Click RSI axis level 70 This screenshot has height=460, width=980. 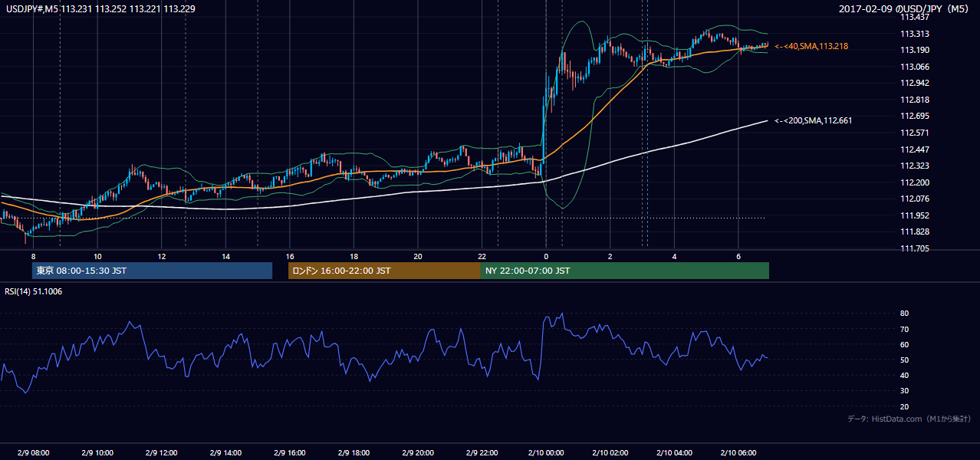pos(904,329)
